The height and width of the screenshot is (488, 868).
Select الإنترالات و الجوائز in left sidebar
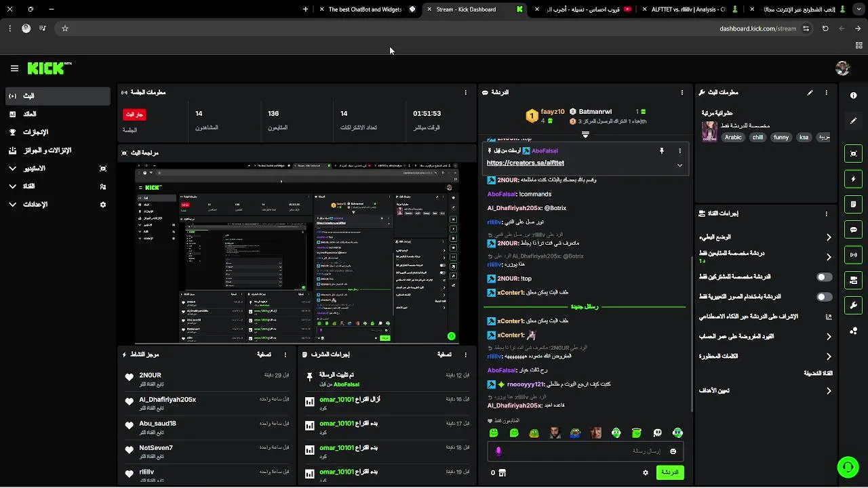coord(57,150)
